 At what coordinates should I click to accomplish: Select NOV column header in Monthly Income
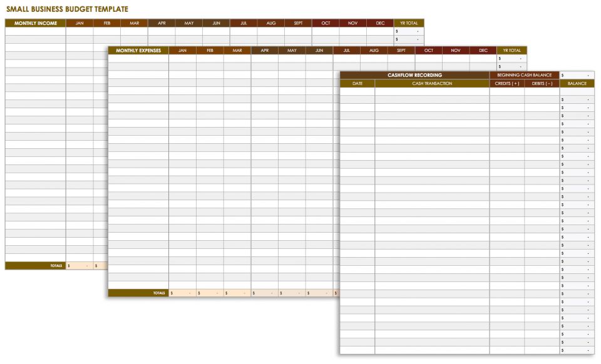353,23
